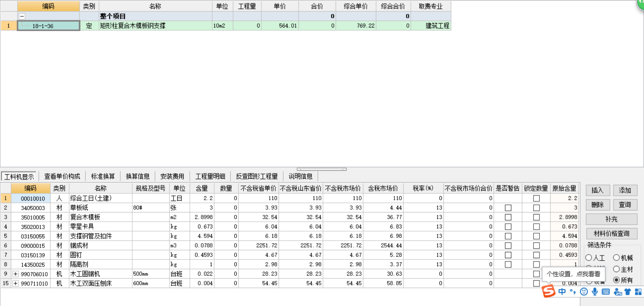The height and width of the screenshot is (306, 644).
Task: Select code cell 00010010
Action: click(x=31, y=198)
